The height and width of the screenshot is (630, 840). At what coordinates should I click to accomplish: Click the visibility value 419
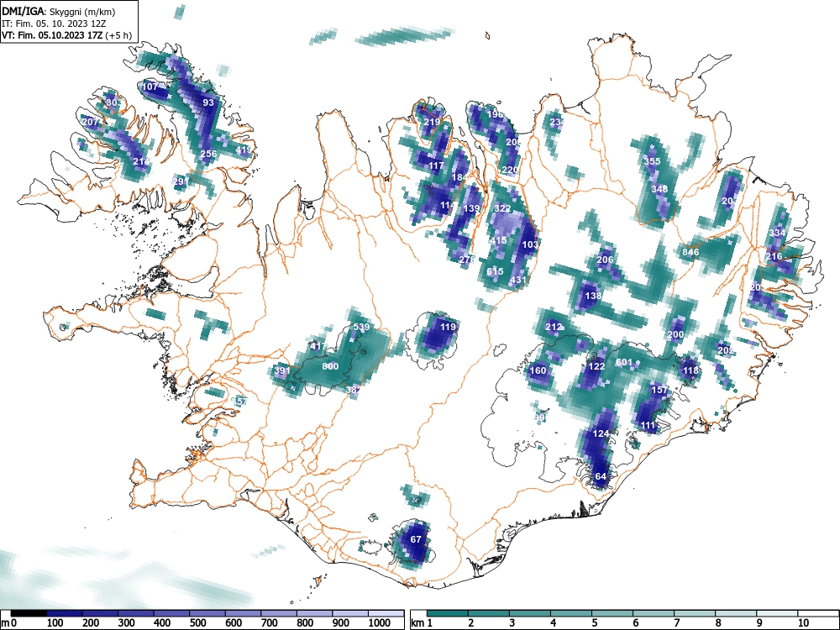pos(244,150)
